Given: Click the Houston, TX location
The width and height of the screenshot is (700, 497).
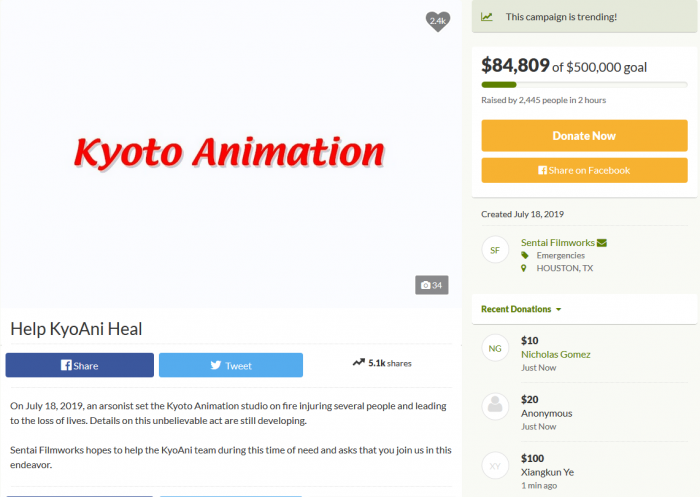Looking at the screenshot, I should click(564, 269).
